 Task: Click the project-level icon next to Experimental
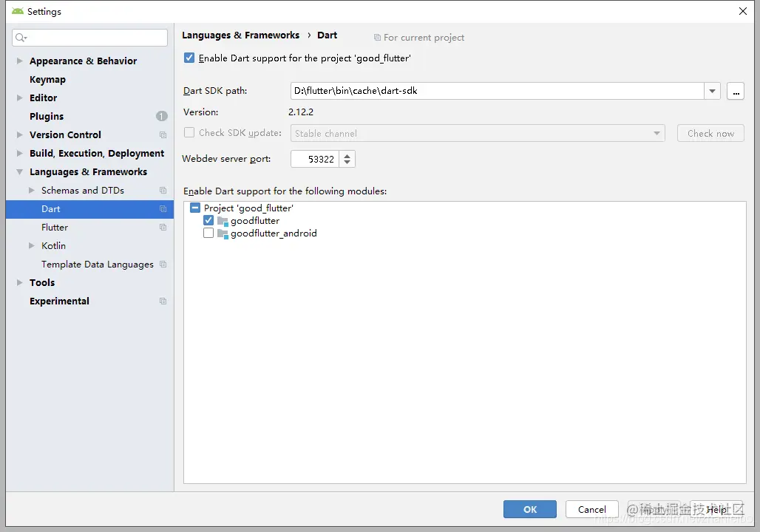tap(163, 301)
